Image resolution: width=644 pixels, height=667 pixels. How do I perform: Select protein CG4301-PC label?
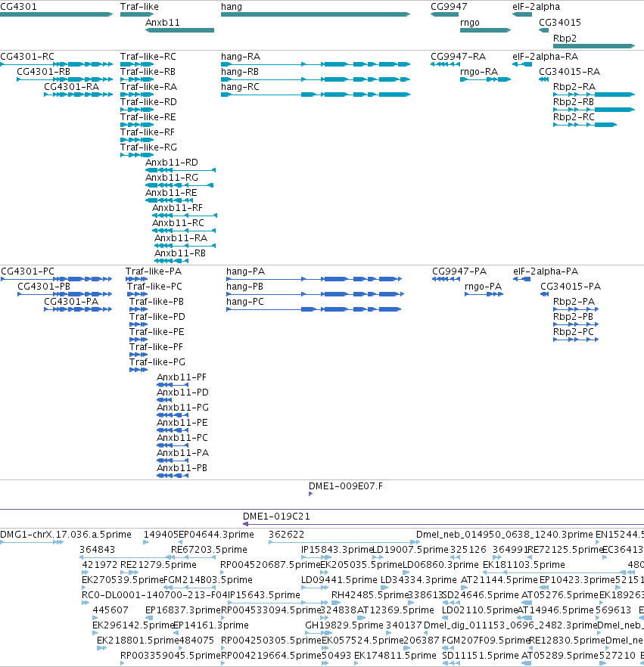[x=28, y=271]
